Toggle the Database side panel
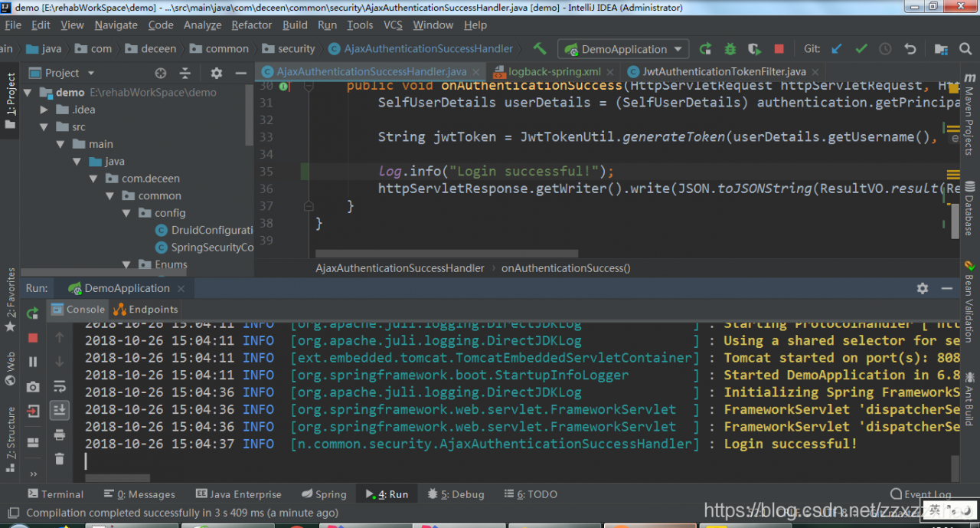 click(969, 207)
